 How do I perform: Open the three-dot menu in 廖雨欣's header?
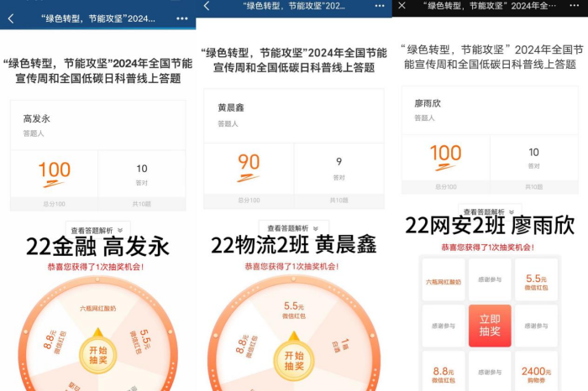coord(573,6)
